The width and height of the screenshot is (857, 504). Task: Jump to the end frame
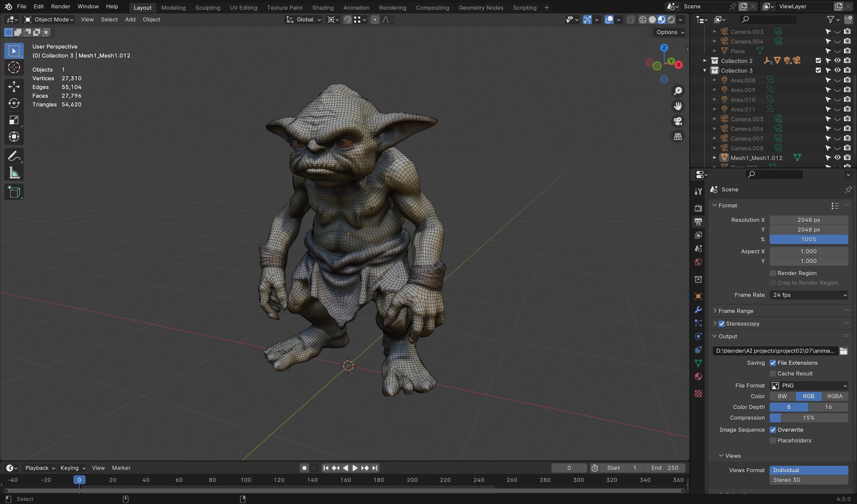click(375, 468)
